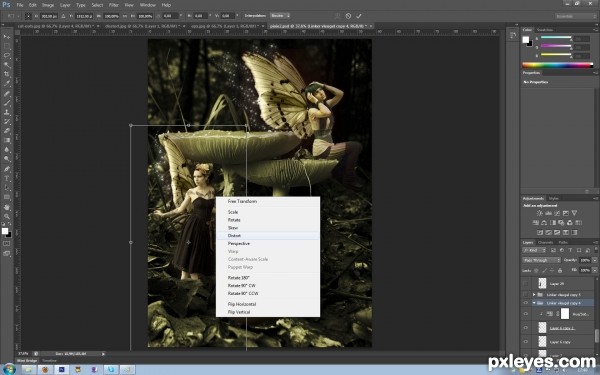This screenshot has width=600, height=375.
Task: Open the Kind filter dropdown
Action: pyautogui.click(x=534, y=250)
